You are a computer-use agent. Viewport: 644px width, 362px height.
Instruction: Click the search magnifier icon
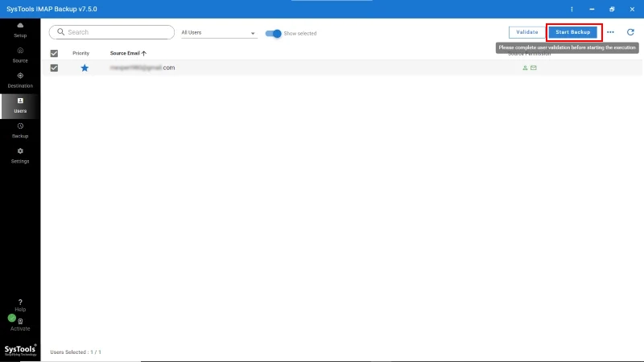pos(61,32)
